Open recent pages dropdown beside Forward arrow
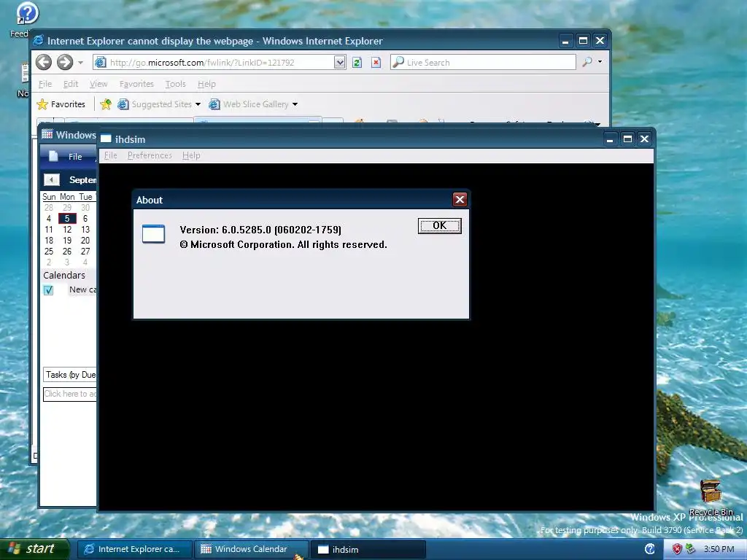This screenshot has height=560, width=747. point(80,63)
